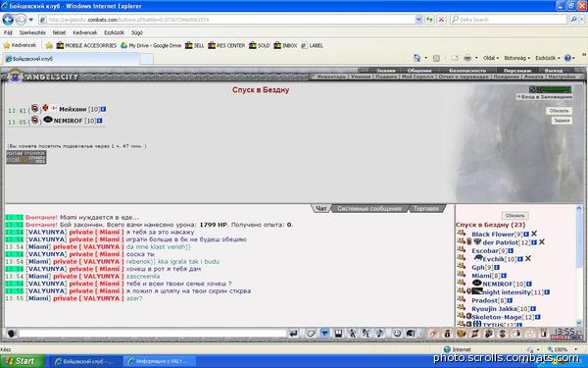The height and width of the screenshot is (368, 588).
Task: Open recent pages dropdown next to Forward
Action: coord(31,20)
